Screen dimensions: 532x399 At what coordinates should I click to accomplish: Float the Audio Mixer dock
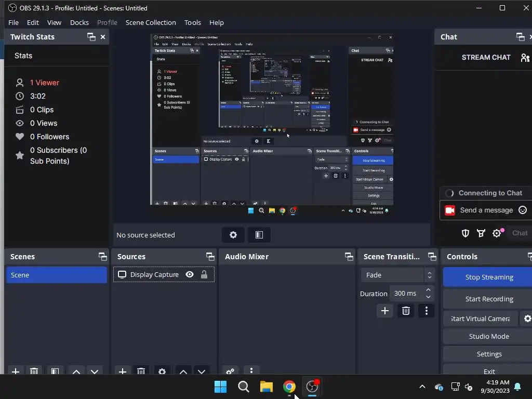(x=349, y=257)
